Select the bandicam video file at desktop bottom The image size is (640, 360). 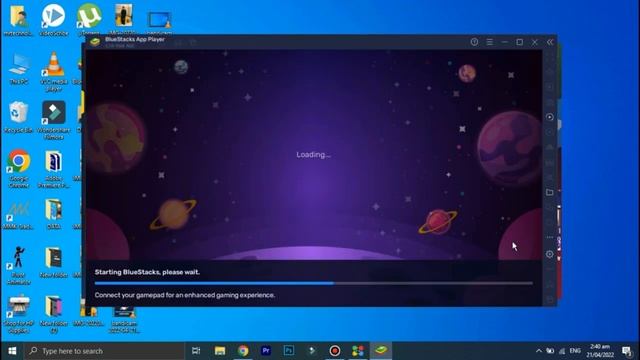(124, 319)
